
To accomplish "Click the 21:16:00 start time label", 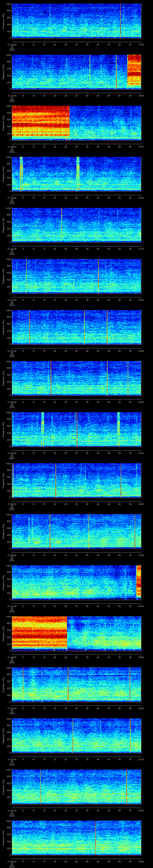I will [x=12, y=44].
